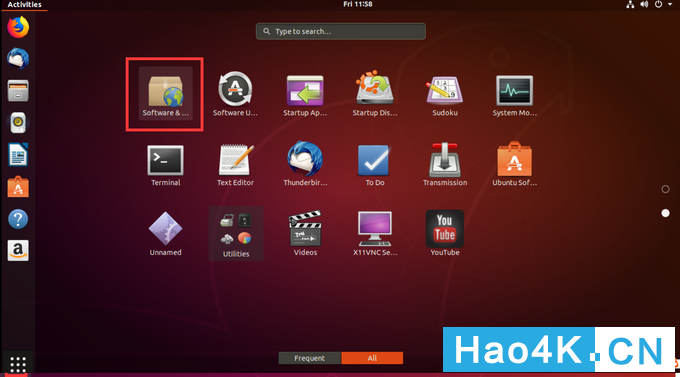This screenshot has height=377, width=680.
Task: Launch Startup Disk Creator
Action: tap(375, 94)
